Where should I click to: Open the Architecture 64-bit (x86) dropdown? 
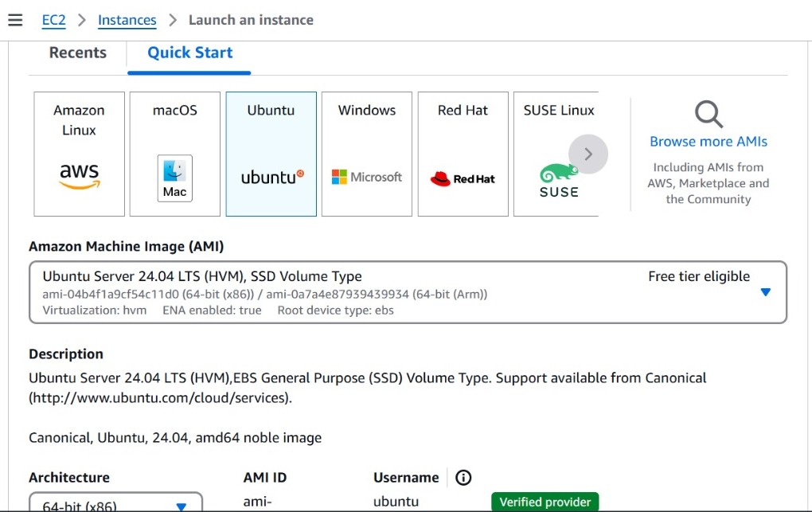[115, 502]
